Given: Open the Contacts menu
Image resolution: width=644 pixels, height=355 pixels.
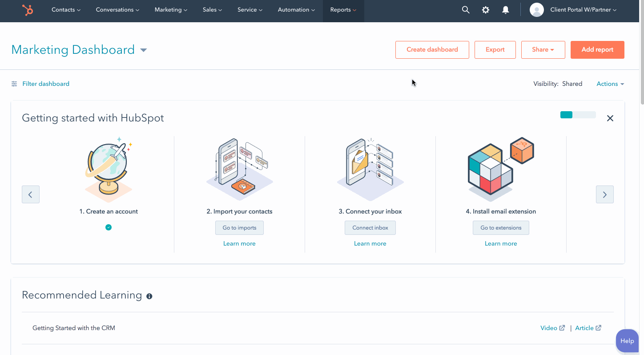Looking at the screenshot, I should click(x=66, y=10).
